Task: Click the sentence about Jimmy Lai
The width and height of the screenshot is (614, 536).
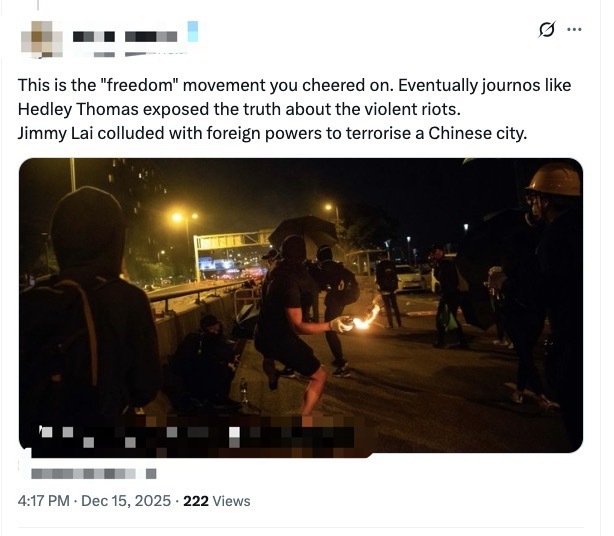Action: point(272,133)
